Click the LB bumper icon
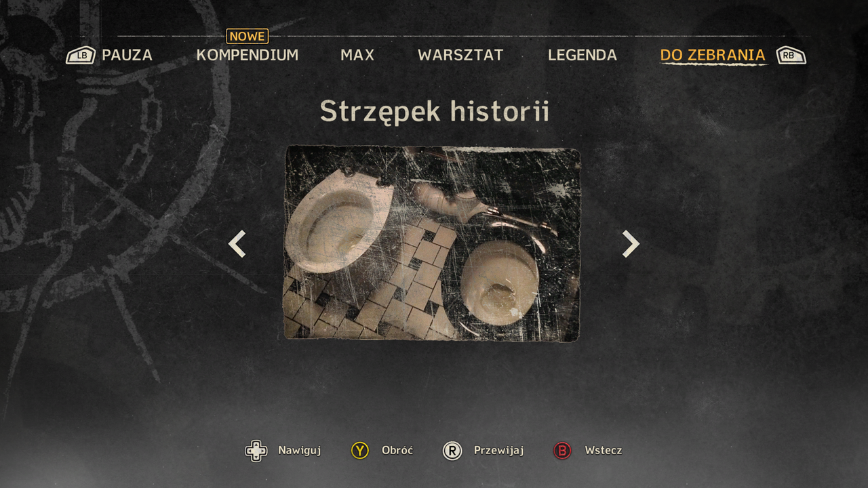Viewport: 868px width, 488px height. (81, 56)
